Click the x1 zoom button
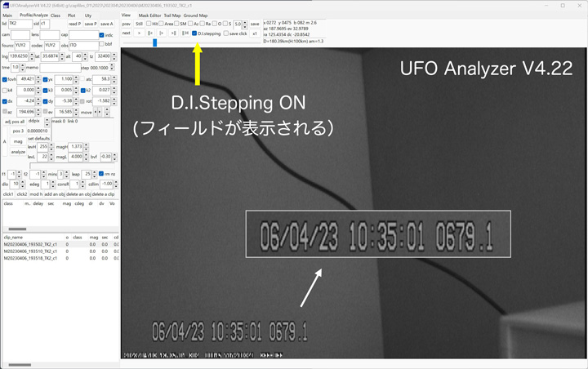 (255, 33)
